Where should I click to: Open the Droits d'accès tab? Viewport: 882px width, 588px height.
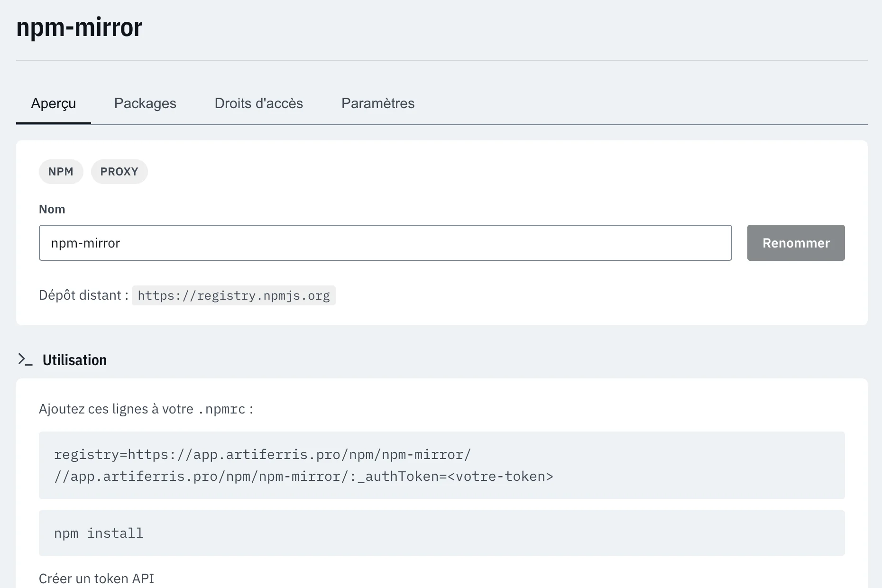258,103
